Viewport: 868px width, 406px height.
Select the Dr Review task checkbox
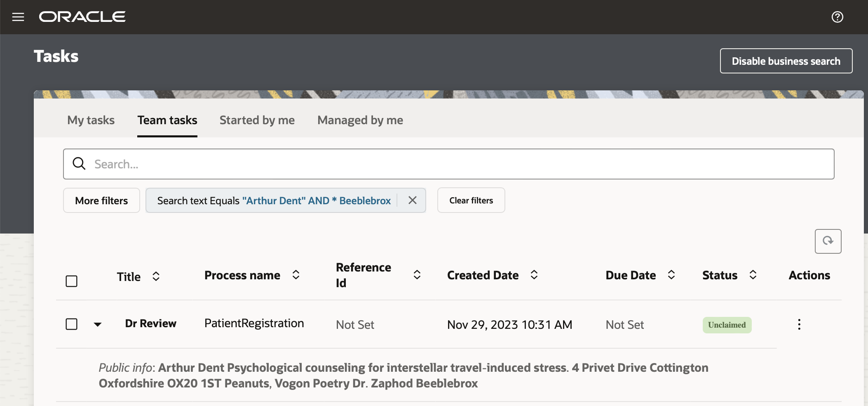click(72, 324)
